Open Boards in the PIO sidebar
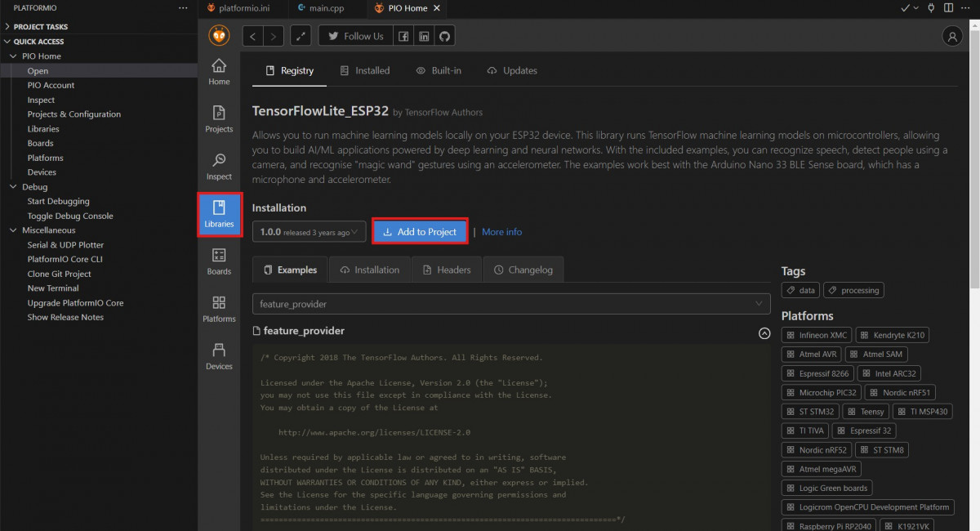Image resolution: width=980 pixels, height=531 pixels. (219, 261)
